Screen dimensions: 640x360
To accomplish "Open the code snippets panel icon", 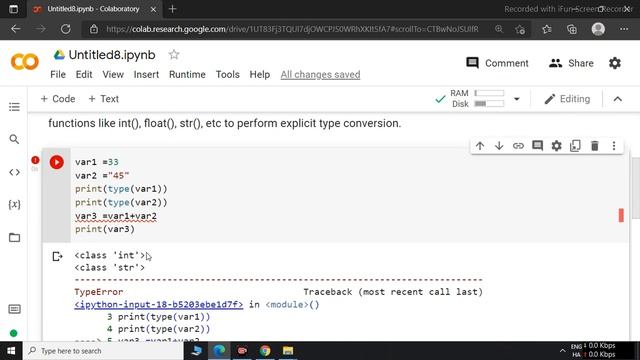I will pos(14,172).
